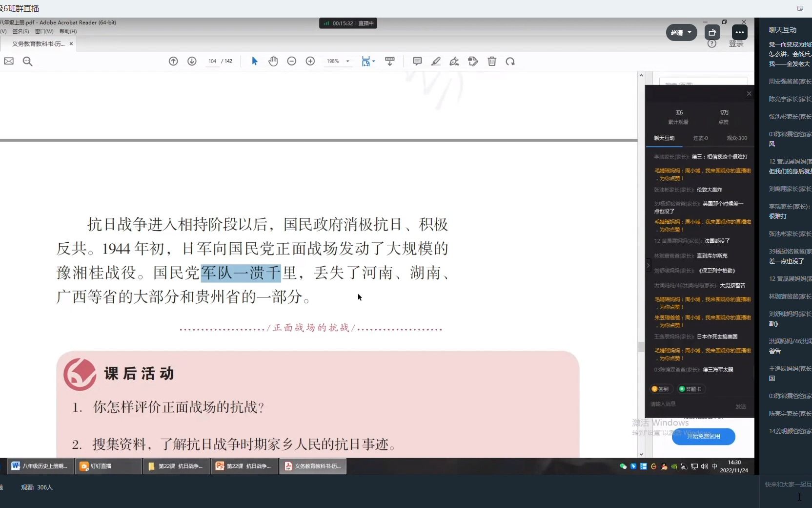This screenshot has height=508, width=812.
Task: Click the chat message 《保卫列宁格勒》
Action: pyautogui.click(x=716, y=271)
